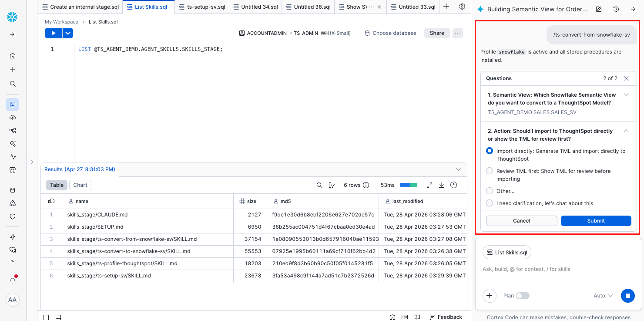Toggle the Plan mode switch

(523, 296)
